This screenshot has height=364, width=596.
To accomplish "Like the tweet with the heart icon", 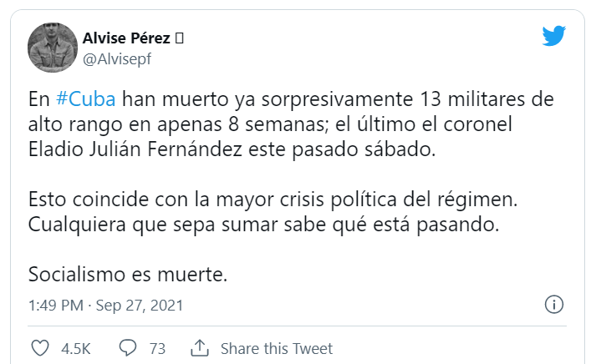I will tap(40, 347).
